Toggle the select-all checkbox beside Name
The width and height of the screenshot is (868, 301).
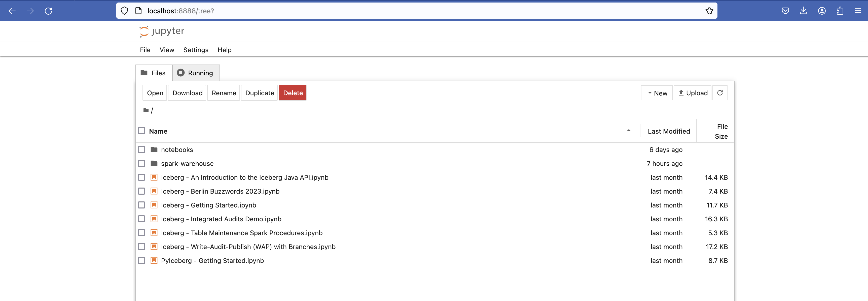point(141,131)
